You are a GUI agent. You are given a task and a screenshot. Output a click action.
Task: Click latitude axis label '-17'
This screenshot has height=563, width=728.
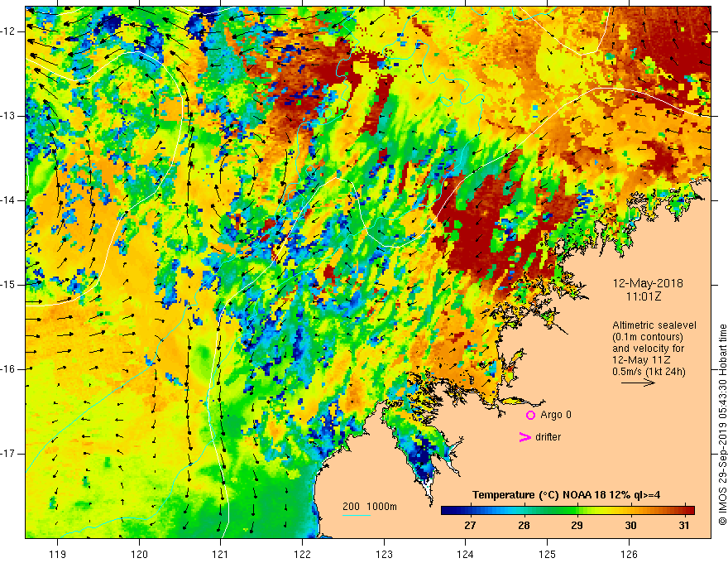[x=9, y=454]
